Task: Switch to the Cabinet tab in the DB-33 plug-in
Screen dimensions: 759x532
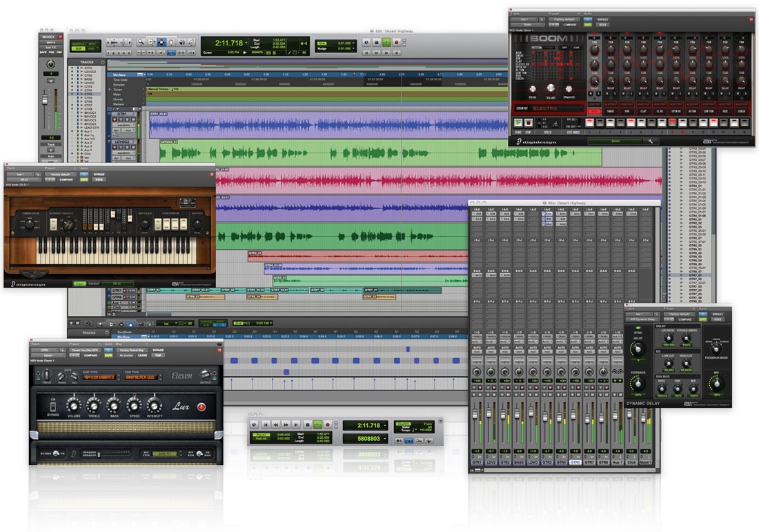Action: [x=94, y=284]
